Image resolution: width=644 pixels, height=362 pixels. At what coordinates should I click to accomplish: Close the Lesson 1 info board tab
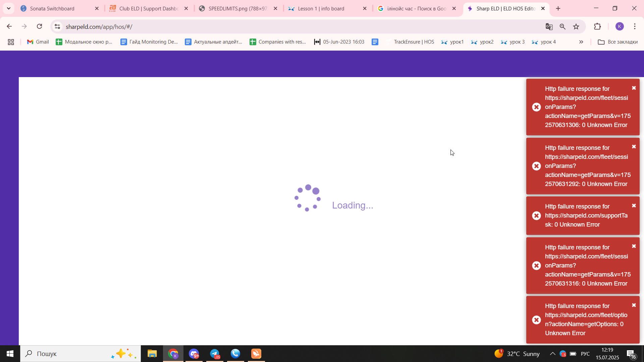(x=365, y=8)
